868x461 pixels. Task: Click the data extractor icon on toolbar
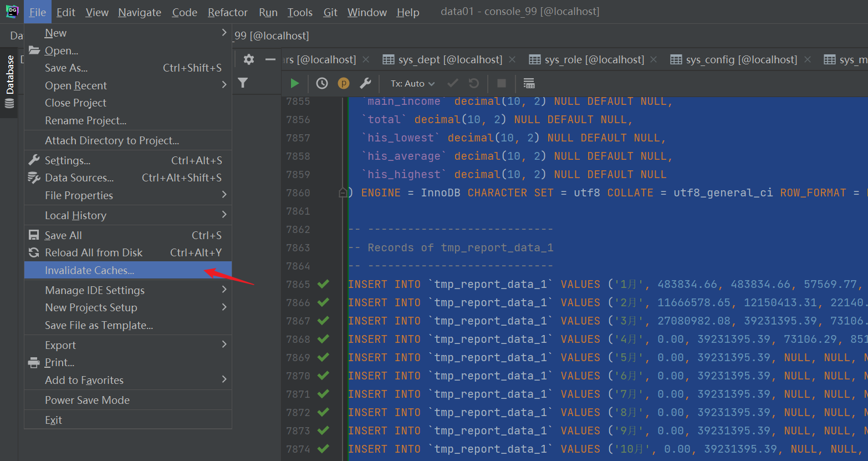529,83
